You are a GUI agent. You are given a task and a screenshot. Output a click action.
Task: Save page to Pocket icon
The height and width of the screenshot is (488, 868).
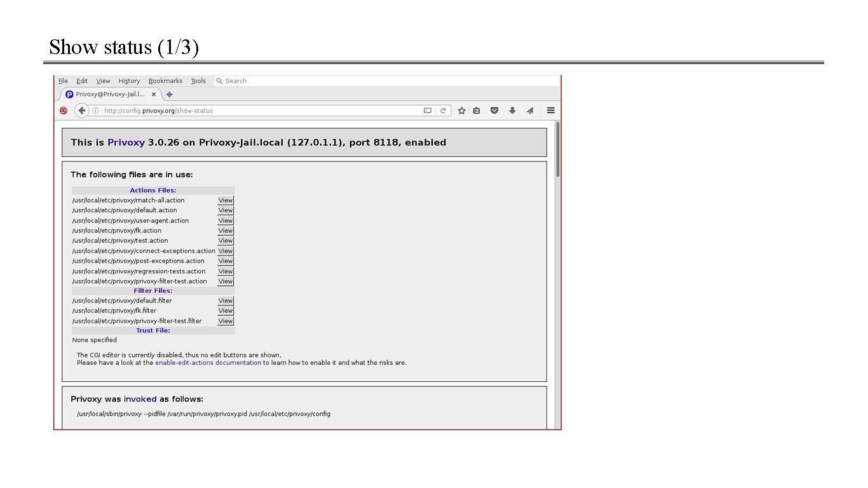494,111
